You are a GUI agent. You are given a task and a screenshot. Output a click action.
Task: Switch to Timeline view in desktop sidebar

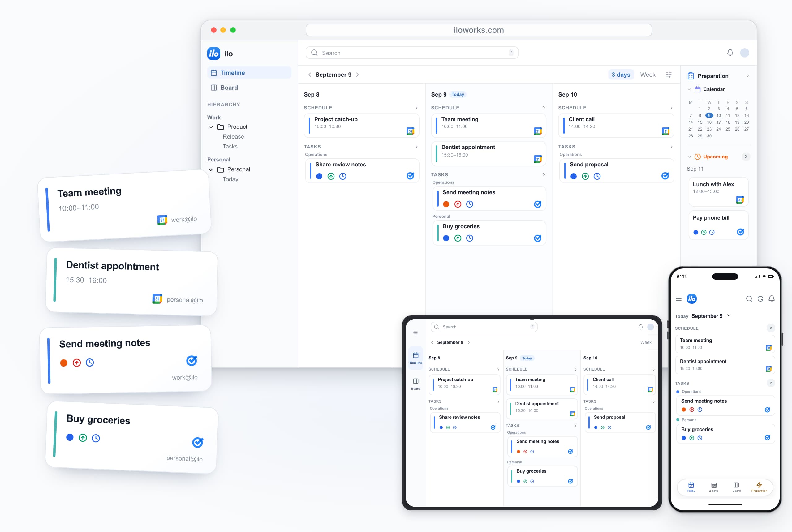249,73
